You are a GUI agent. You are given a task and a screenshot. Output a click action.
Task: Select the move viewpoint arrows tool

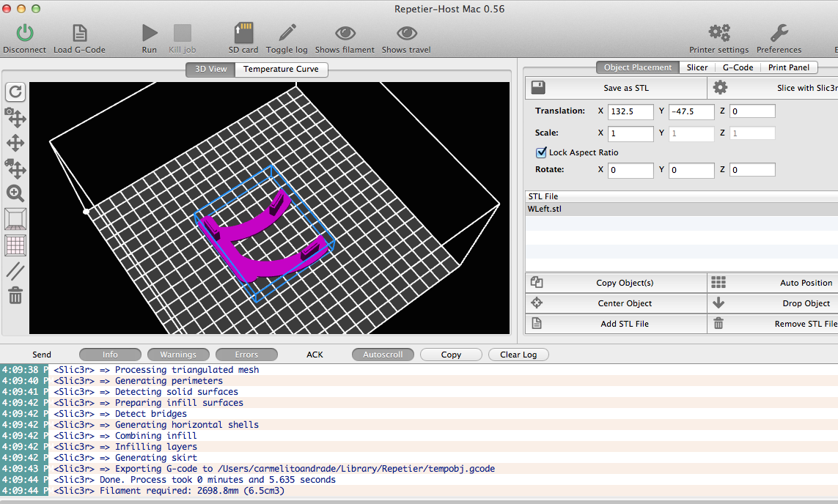(x=15, y=143)
